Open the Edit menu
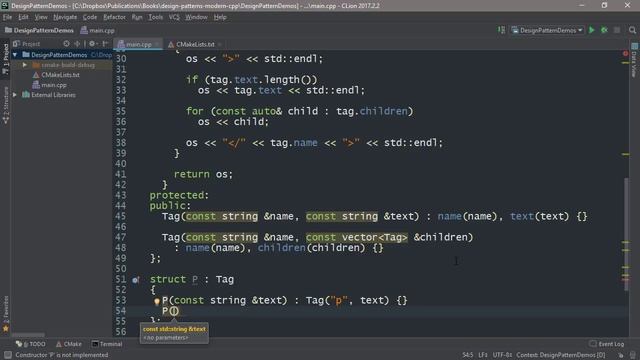 point(23,17)
